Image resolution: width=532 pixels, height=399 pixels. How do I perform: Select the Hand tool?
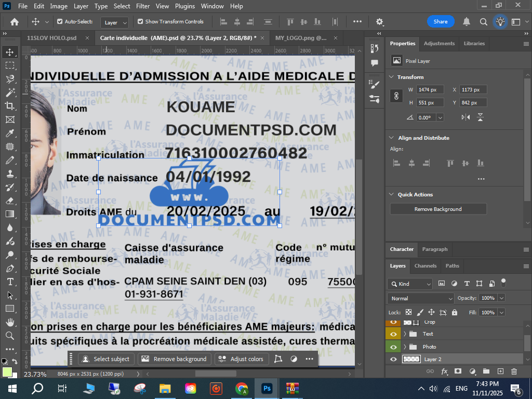[9, 322]
